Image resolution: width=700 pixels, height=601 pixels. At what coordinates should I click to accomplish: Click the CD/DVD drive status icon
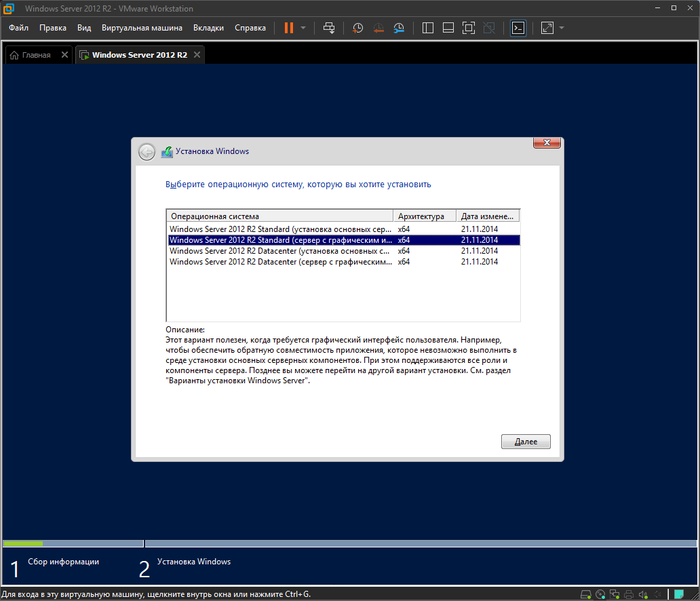(600, 594)
